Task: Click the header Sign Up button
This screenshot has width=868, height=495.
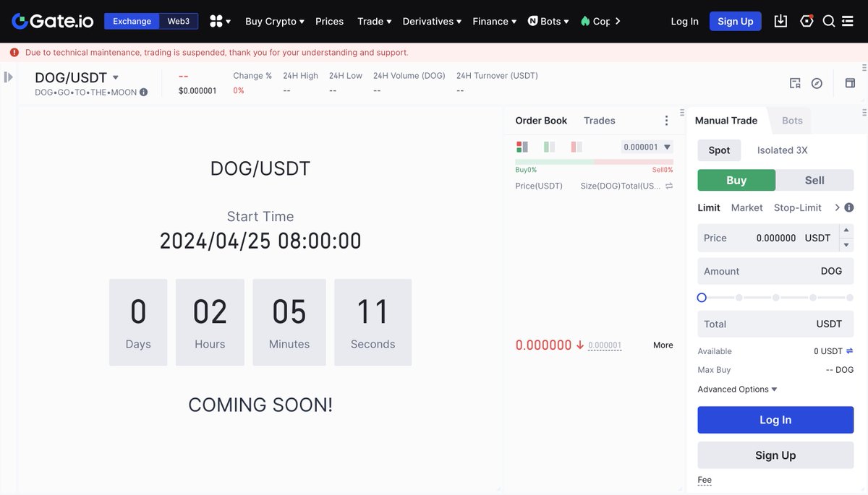Action: tap(735, 21)
